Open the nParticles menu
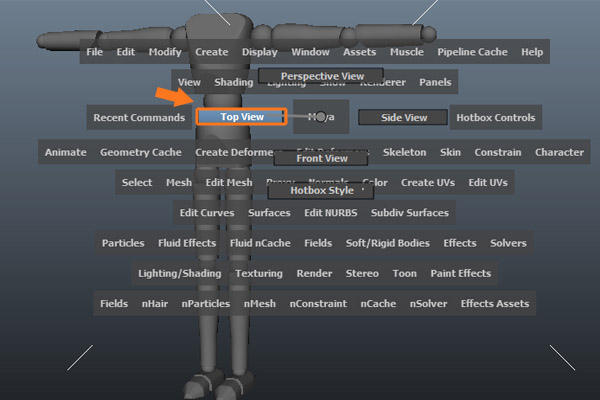The height and width of the screenshot is (400, 600). pos(206,303)
